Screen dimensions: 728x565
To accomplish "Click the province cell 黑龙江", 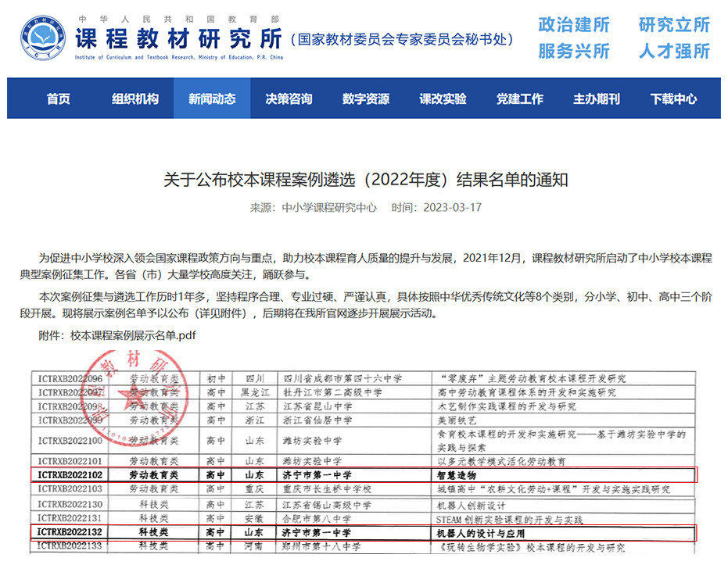I will pyautogui.click(x=255, y=392).
